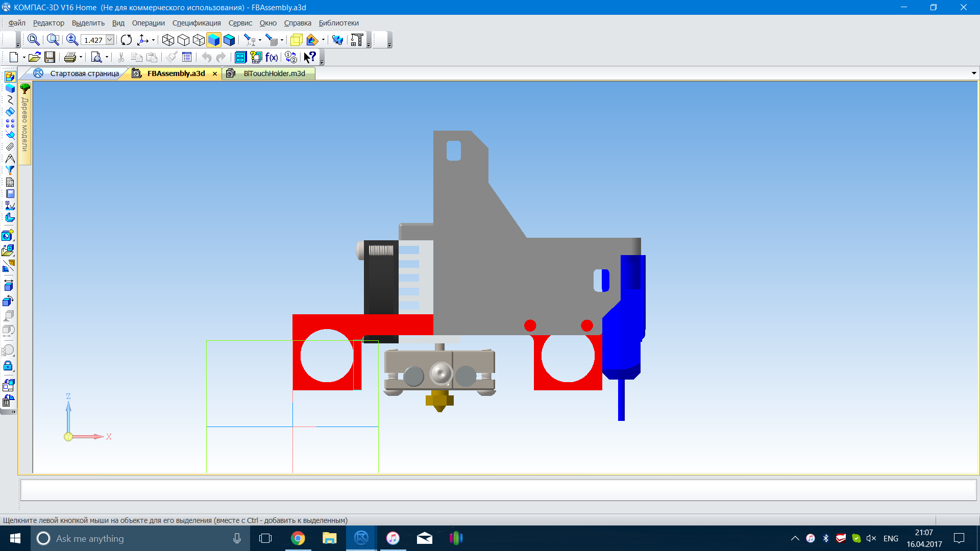Create a new document

tap(14, 57)
